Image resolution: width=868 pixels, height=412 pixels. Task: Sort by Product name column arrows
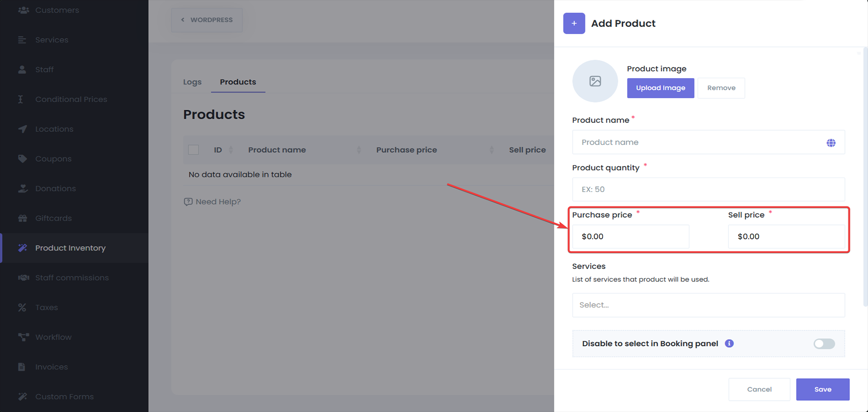(x=359, y=150)
